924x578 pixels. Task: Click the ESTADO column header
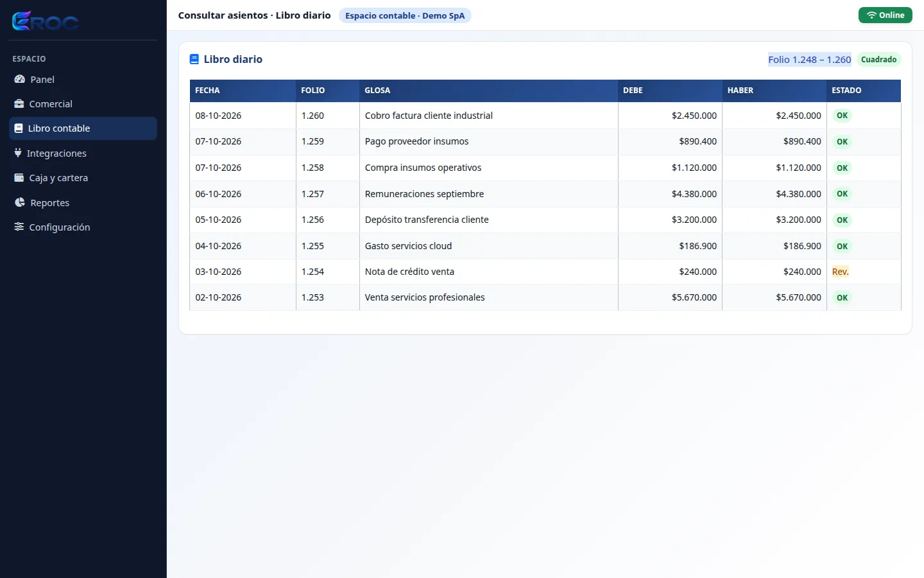(x=864, y=91)
